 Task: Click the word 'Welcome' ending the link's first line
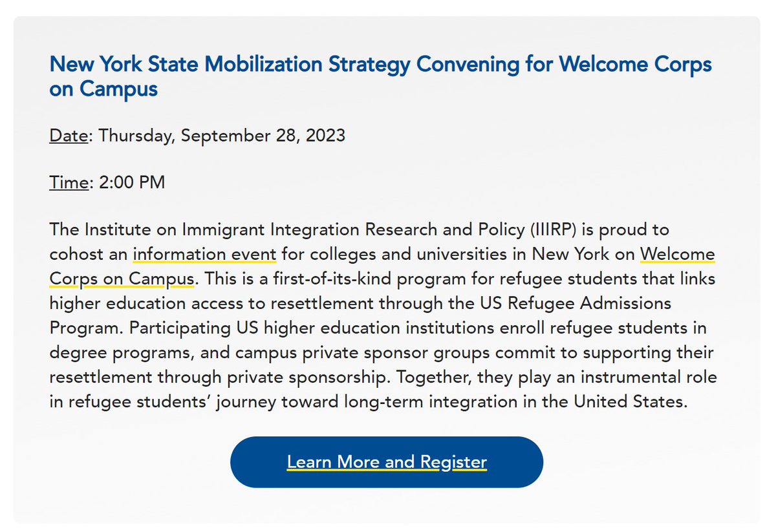pyautogui.click(x=677, y=255)
